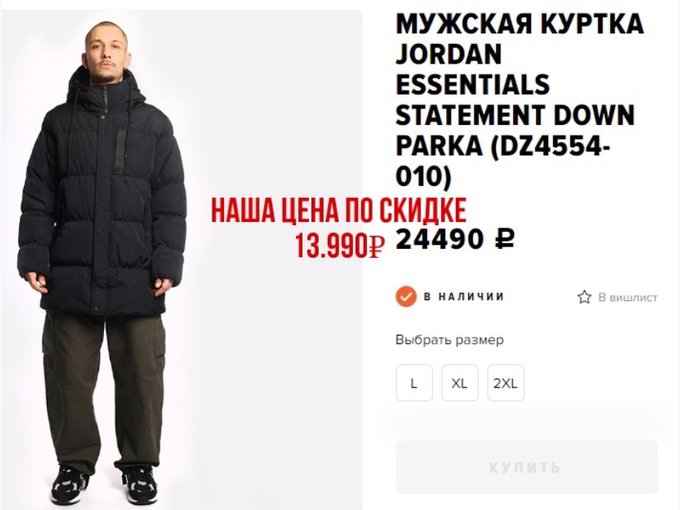The width and height of the screenshot is (680, 510).
Task: Click the black 24490 price
Action: point(439,239)
